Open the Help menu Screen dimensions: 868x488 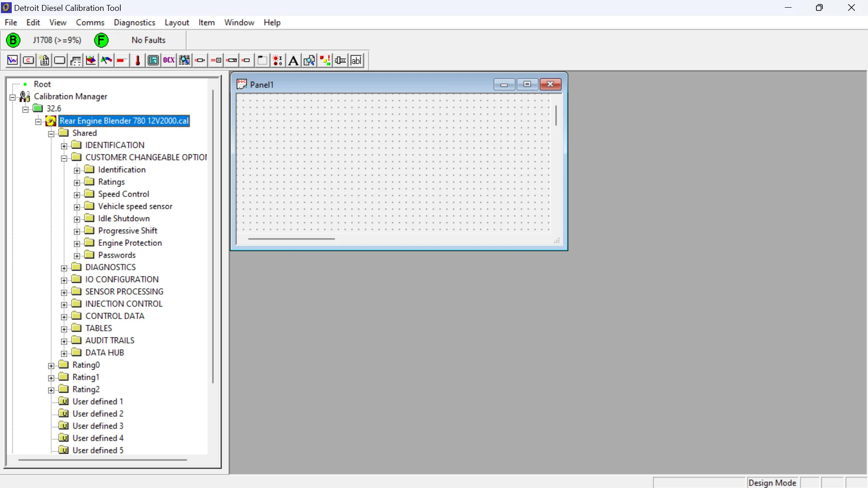pos(272,23)
